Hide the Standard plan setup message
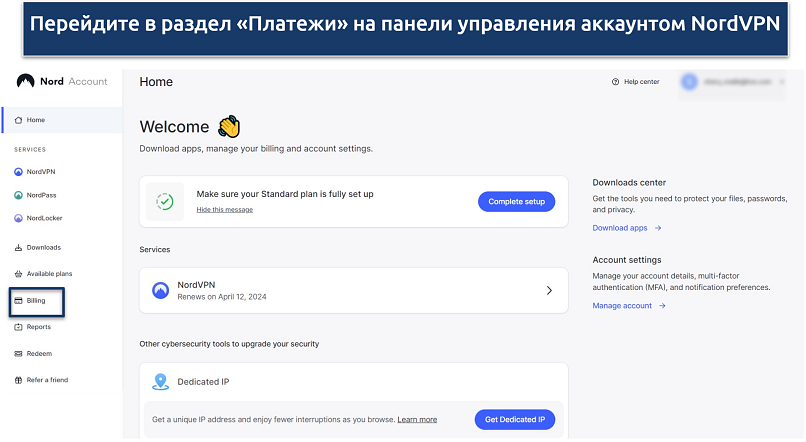The height and width of the screenshot is (442, 806). click(x=224, y=209)
